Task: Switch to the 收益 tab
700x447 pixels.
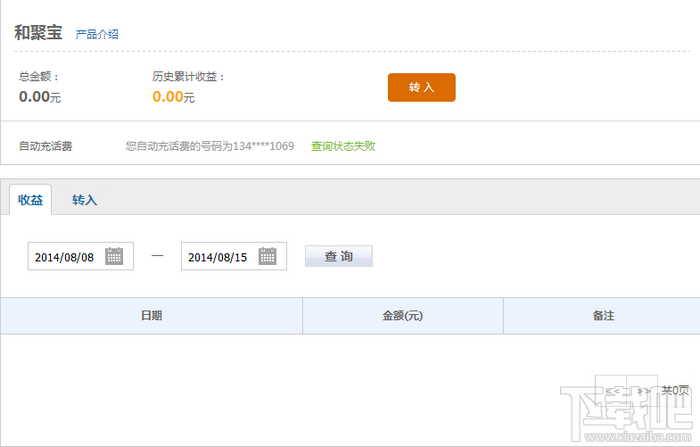Action: coord(30,200)
